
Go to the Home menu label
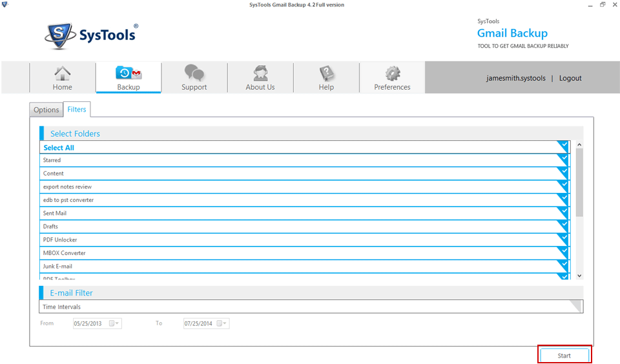point(63,87)
